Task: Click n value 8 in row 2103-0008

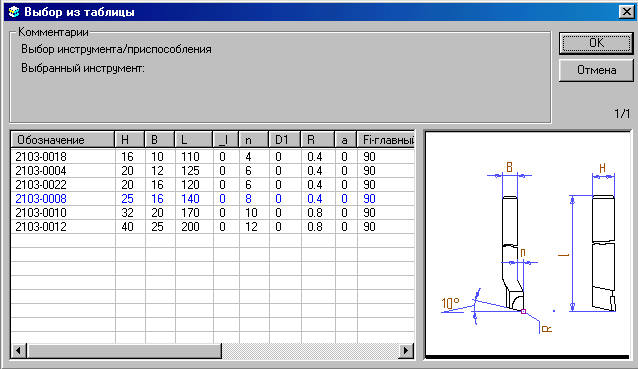Action: pos(248,199)
